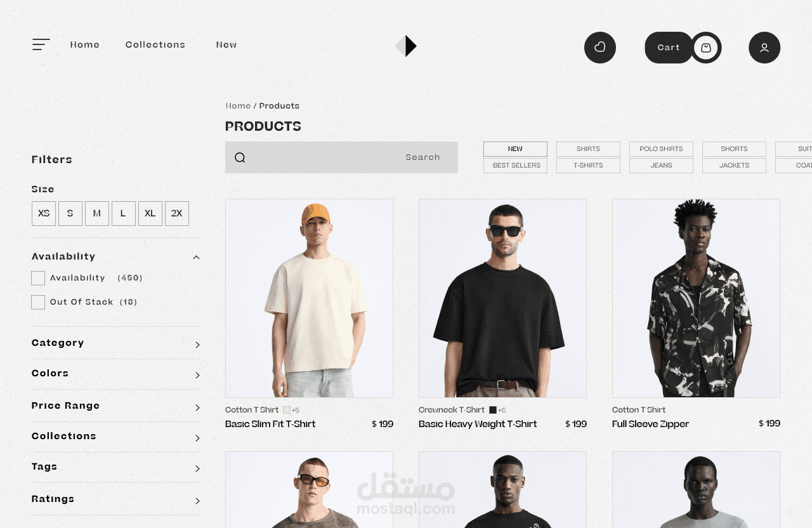Expand the Category filter
The width and height of the screenshot is (812, 528).
(x=197, y=345)
